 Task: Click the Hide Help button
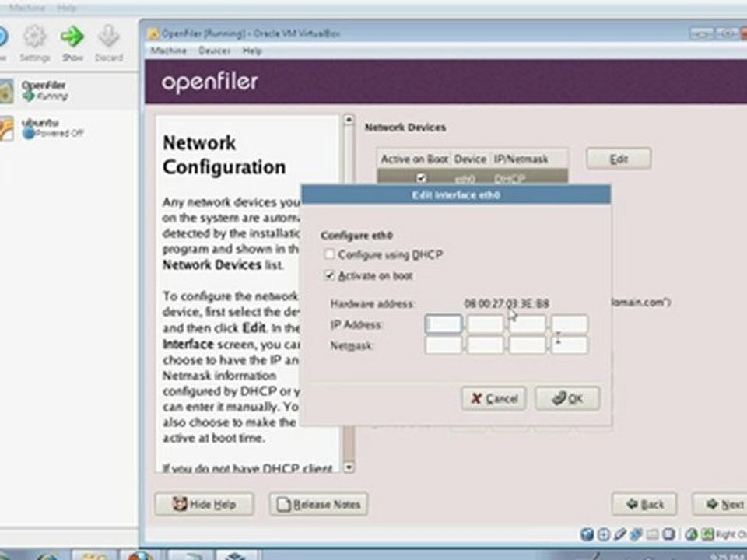coord(204,504)
